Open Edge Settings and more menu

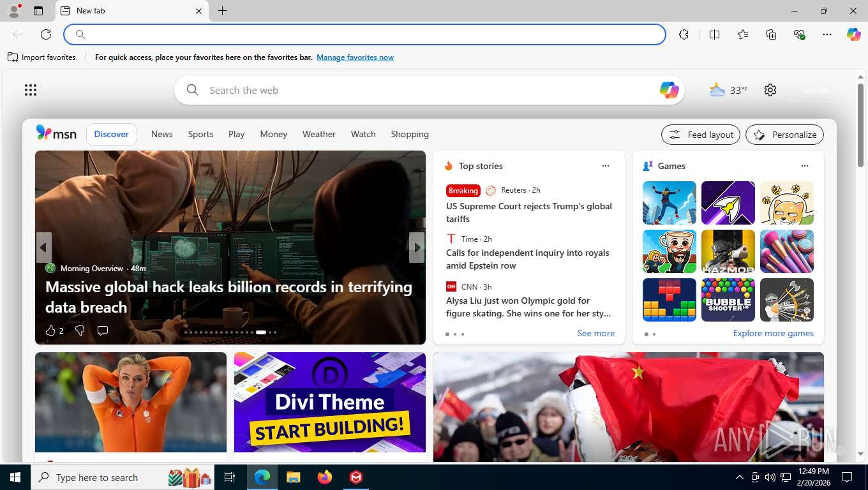click(827, 34)
